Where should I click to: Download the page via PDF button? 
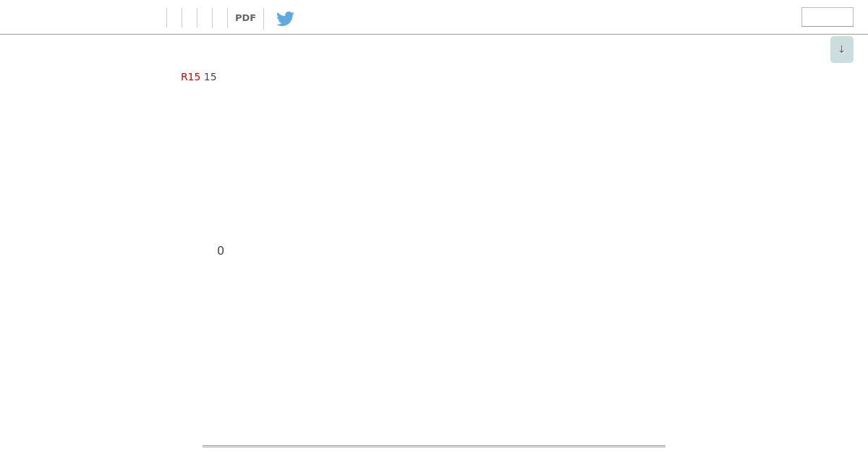pyautogui.click(x=245, y=18)
